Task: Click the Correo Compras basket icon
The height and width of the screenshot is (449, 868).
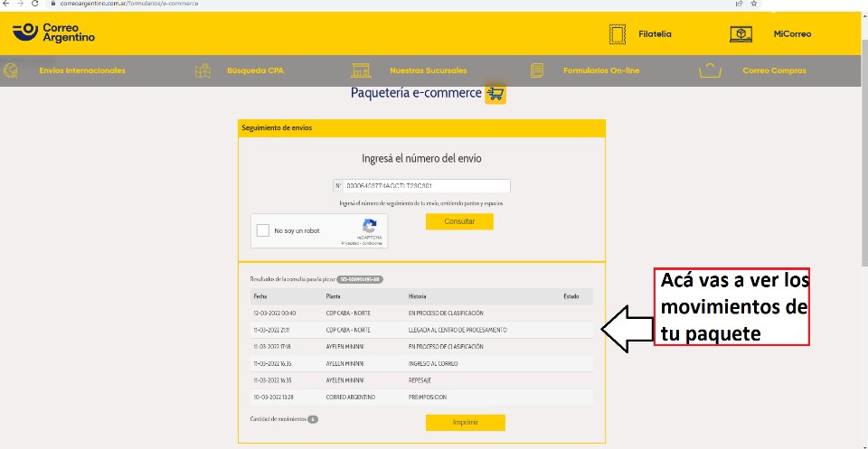Action: [711, 70]
